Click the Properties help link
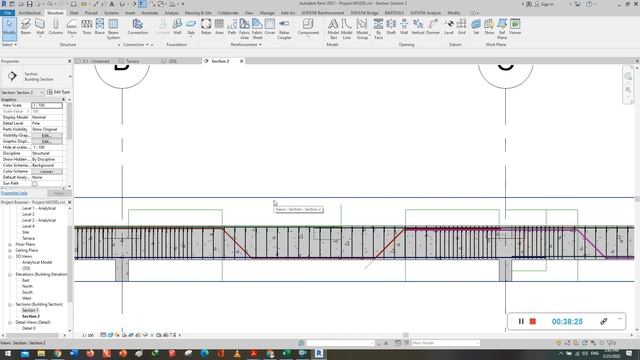The width and height of the screenshot is (640, 360). point(14,193)
